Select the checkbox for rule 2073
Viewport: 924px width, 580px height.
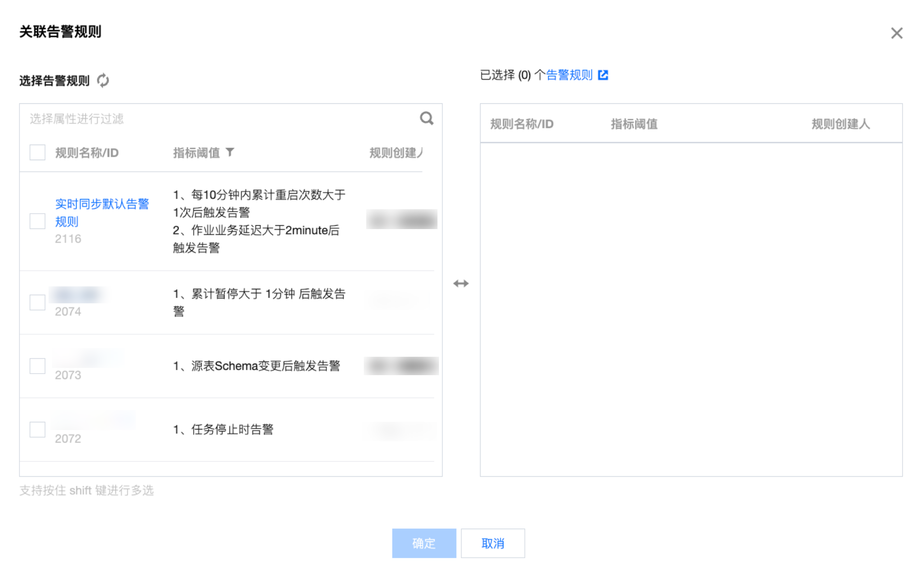point(37,365)
